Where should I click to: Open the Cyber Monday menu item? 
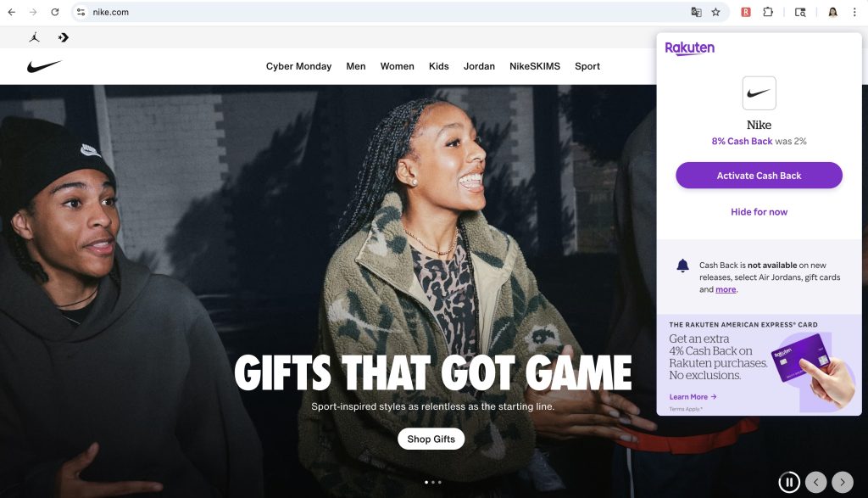(298, 66)
